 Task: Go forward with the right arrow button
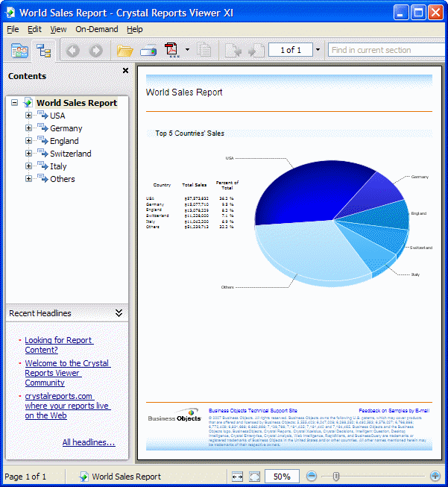96,50
